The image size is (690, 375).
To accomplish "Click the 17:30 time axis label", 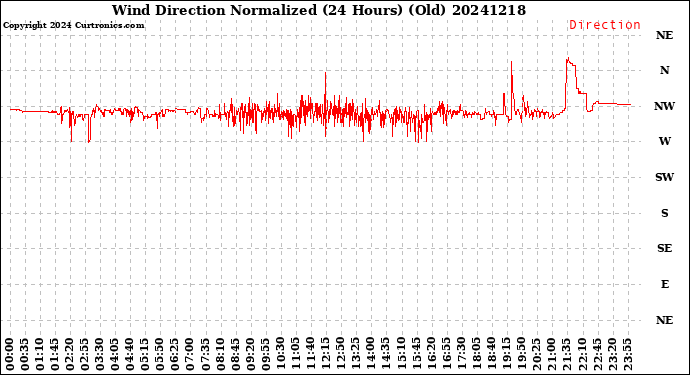I will click(461, 355).
